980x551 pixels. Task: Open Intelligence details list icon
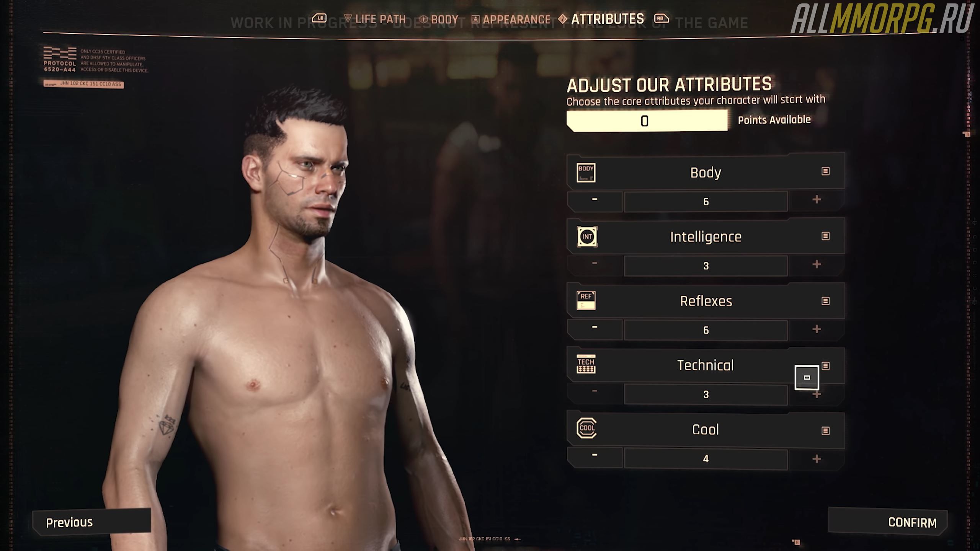[825, 236]
